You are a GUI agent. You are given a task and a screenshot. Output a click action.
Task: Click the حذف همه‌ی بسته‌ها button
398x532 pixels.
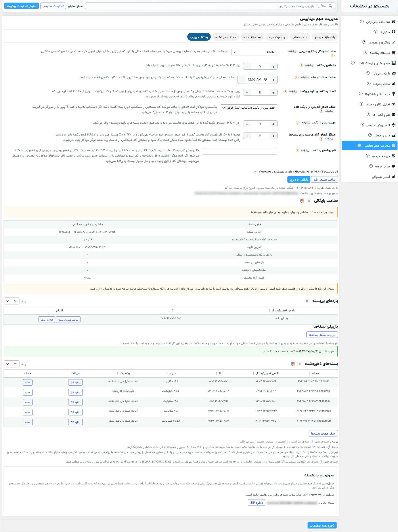pos(323,434)
